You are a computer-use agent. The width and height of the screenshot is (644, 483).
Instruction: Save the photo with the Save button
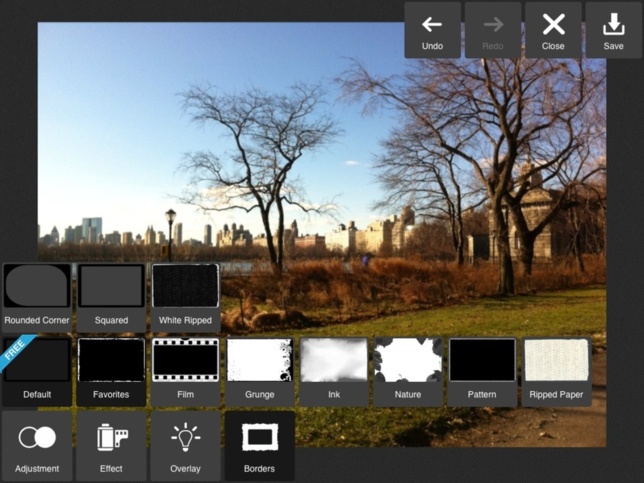pos(614,30)
